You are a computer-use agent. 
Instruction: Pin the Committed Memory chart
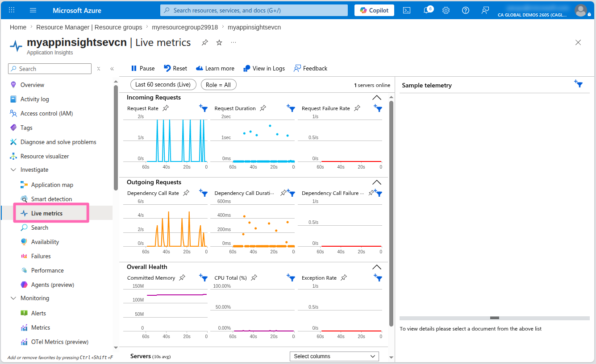(x=182, y=277)
